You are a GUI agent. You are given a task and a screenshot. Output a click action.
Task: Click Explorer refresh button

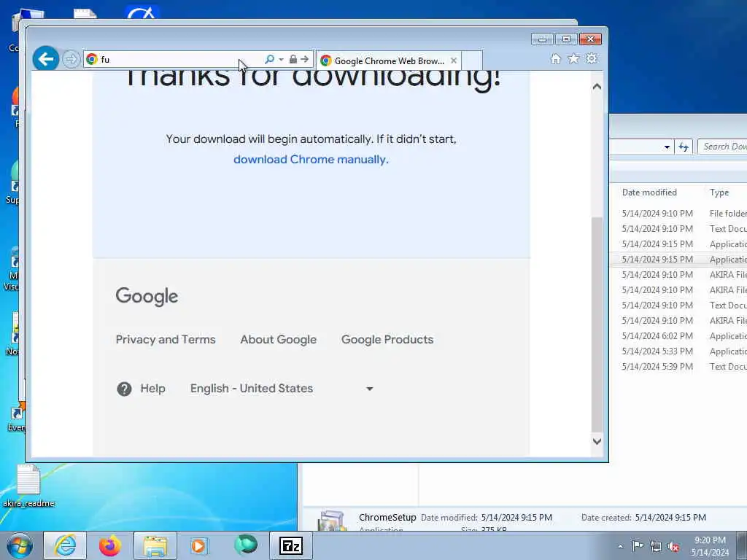tap(684, 147)
